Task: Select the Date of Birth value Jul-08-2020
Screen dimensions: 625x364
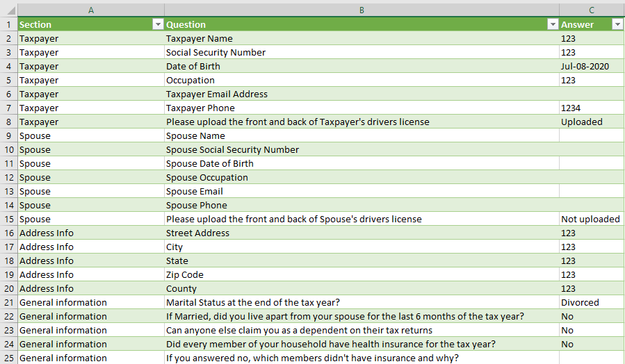Action: pos(585,66)
